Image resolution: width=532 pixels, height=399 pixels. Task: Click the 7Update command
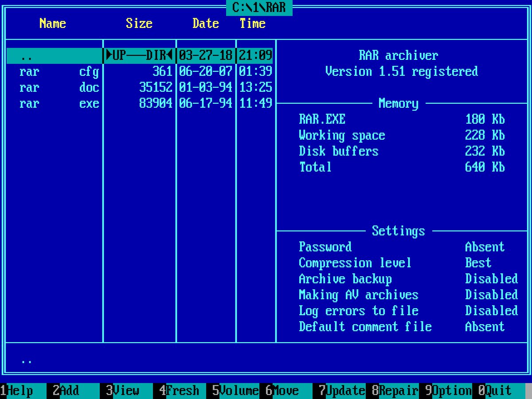[x=342, y=391]
